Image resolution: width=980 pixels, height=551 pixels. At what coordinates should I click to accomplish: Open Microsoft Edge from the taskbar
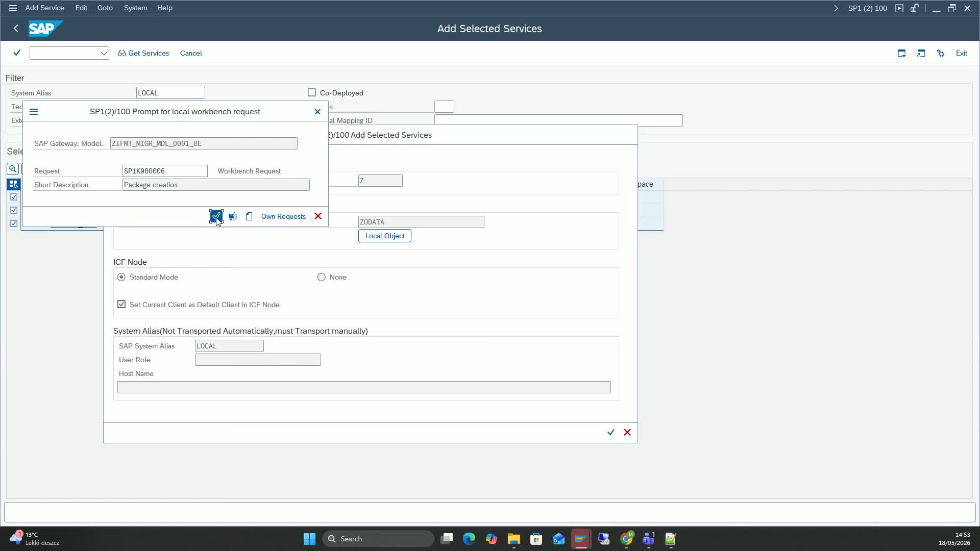click(469, 539)
